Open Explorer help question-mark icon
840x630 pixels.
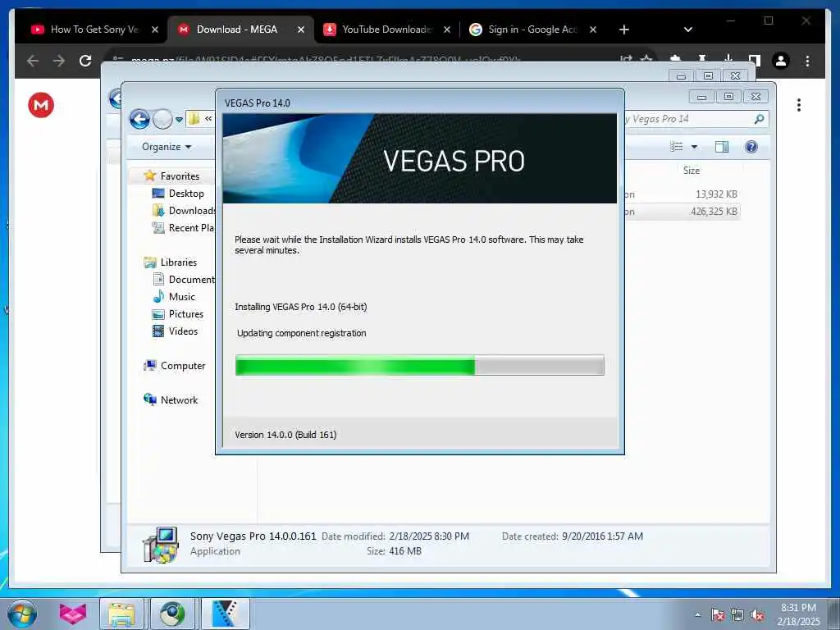[x=751, y=147]
